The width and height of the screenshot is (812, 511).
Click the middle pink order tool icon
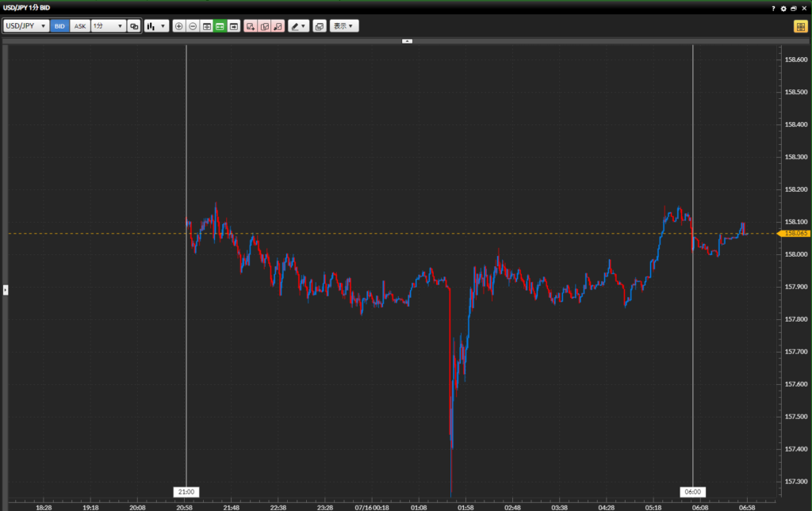(x=264, y=26)
